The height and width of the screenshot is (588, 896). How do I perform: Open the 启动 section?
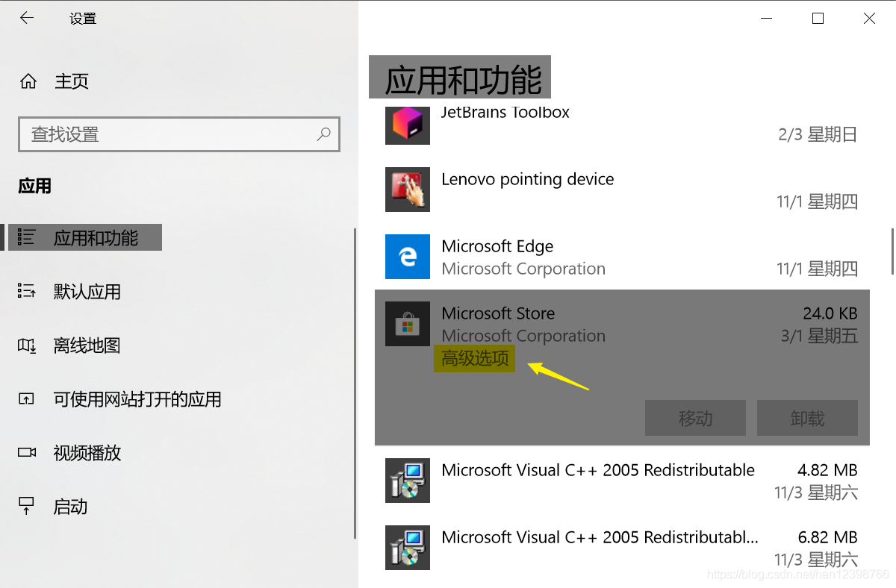click(71, 507)
